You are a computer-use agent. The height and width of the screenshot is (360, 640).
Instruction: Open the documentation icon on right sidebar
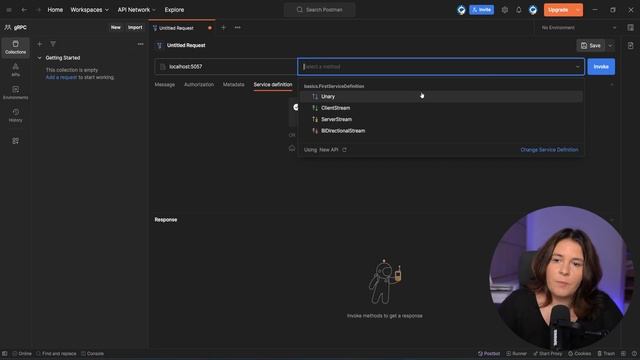pos(631,46)
